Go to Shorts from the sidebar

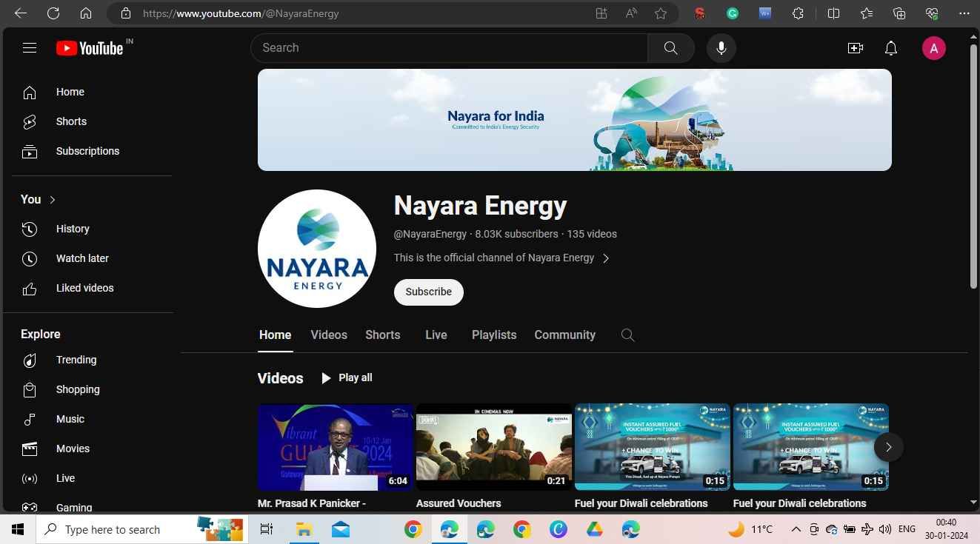click(71, 121)
